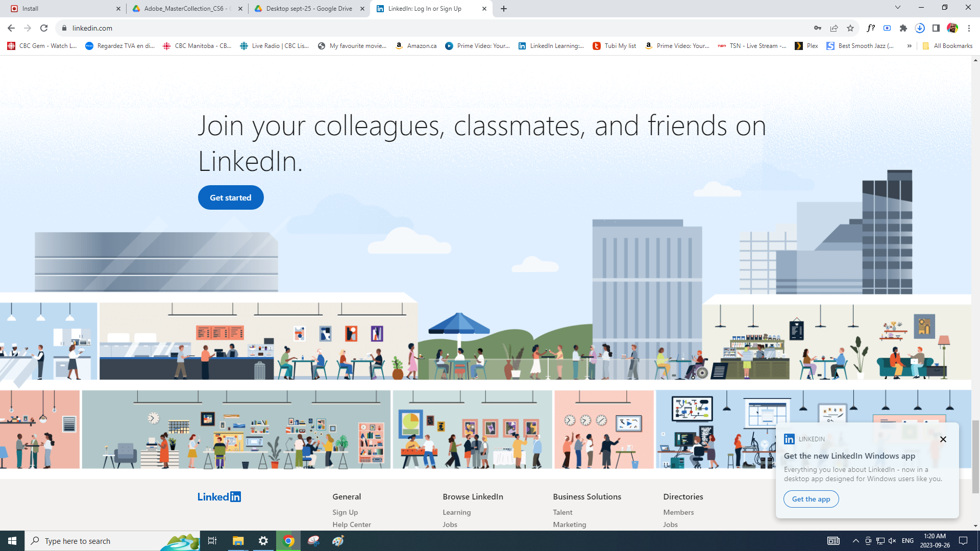Click Get the app button
The width and height of the screenshot is (980, 551).
[x=811, y=499]
